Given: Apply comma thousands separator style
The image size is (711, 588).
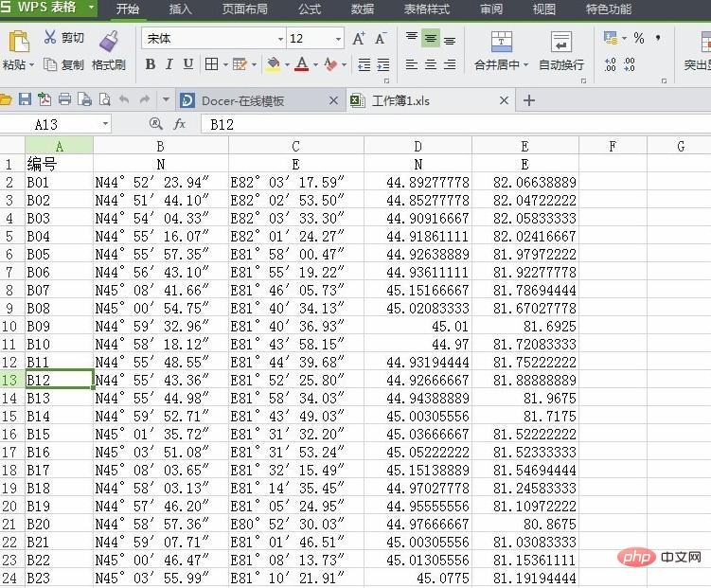Looking at the screenshot, I should pyautogui.click(x=657, y=38).
